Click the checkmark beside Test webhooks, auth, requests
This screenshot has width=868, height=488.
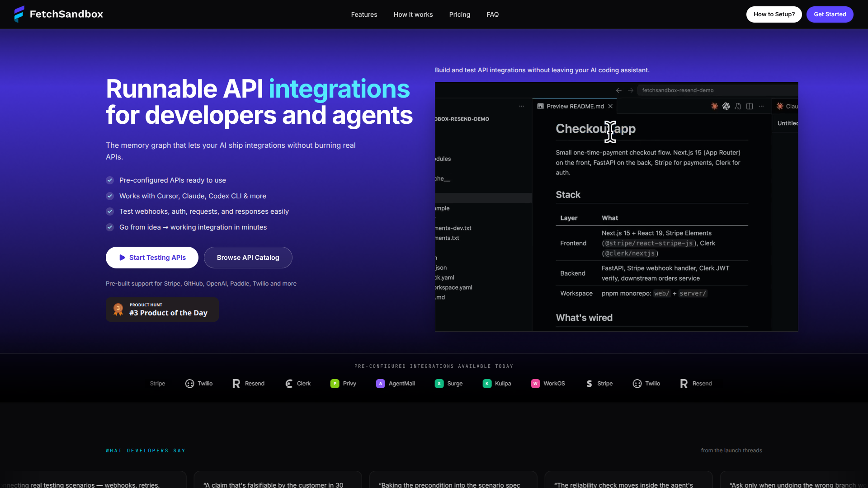tap(110, 211)
